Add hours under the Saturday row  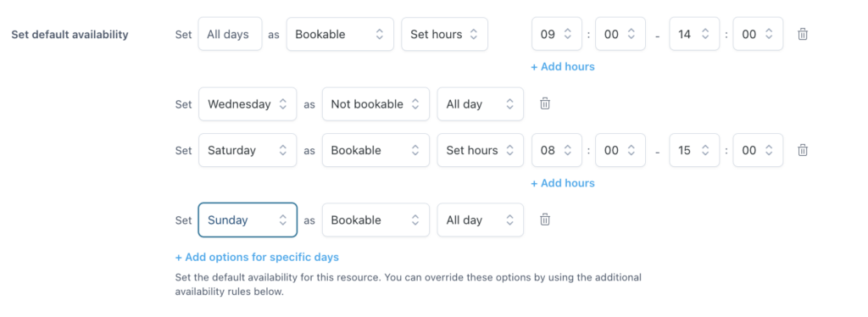click(563, 183)
